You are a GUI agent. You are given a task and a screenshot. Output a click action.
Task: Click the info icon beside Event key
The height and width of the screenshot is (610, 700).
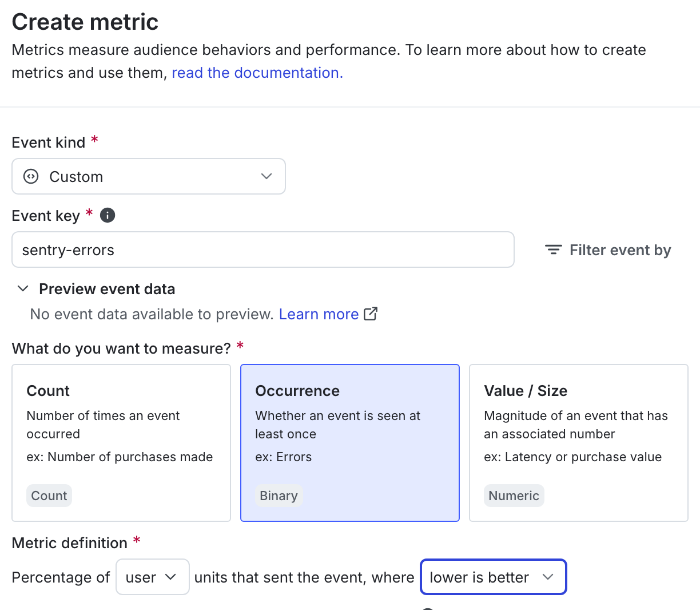(x=107, y=216)
